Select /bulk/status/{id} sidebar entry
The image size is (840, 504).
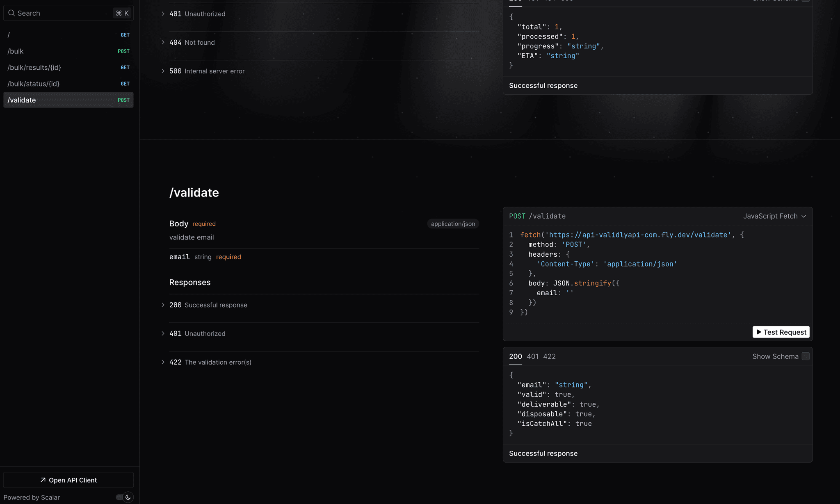click(x=68, y=84)
